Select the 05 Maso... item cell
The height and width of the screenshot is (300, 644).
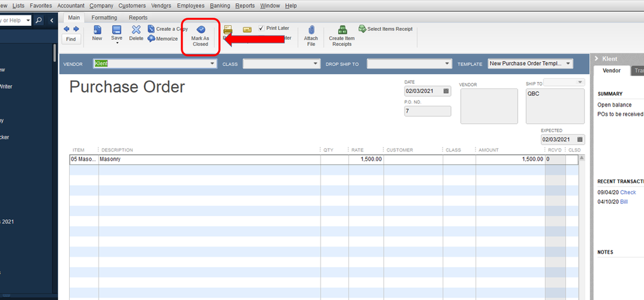tap(84, 159)
